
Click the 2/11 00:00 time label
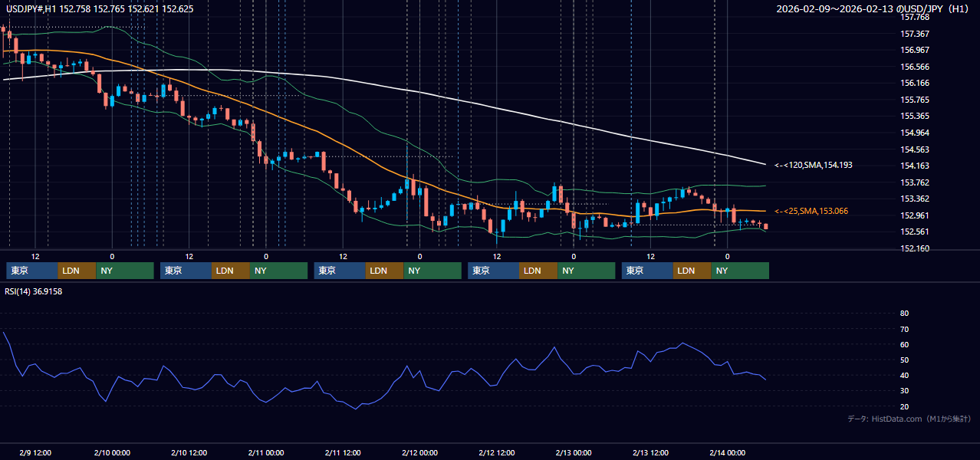coord(265,452)
